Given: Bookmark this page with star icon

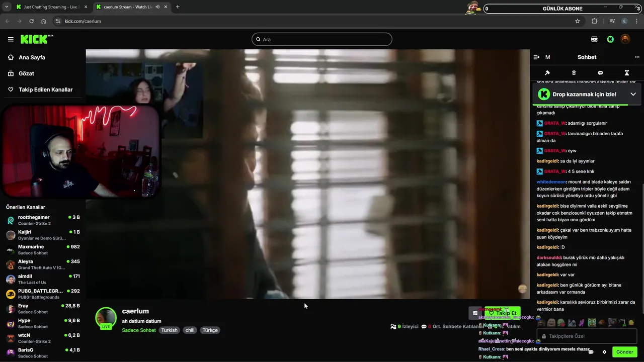Looking at the screenshot, I should pos(578,21).
